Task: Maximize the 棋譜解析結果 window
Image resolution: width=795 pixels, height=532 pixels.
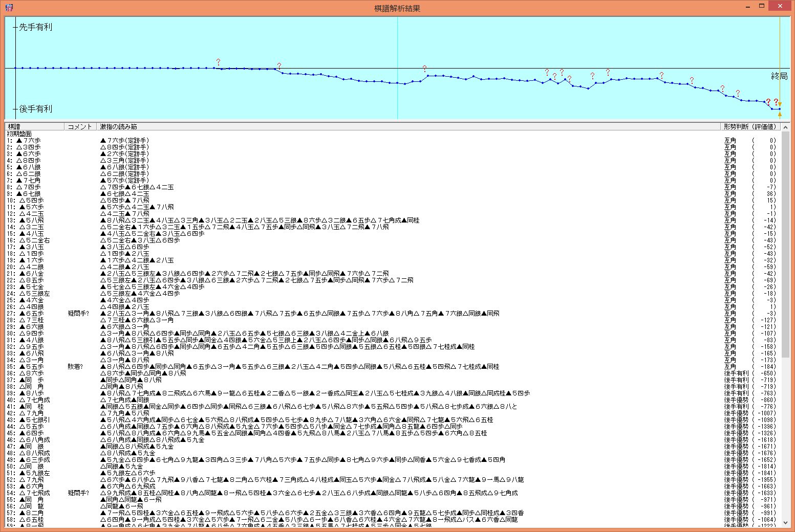Action: coord(762,6)
